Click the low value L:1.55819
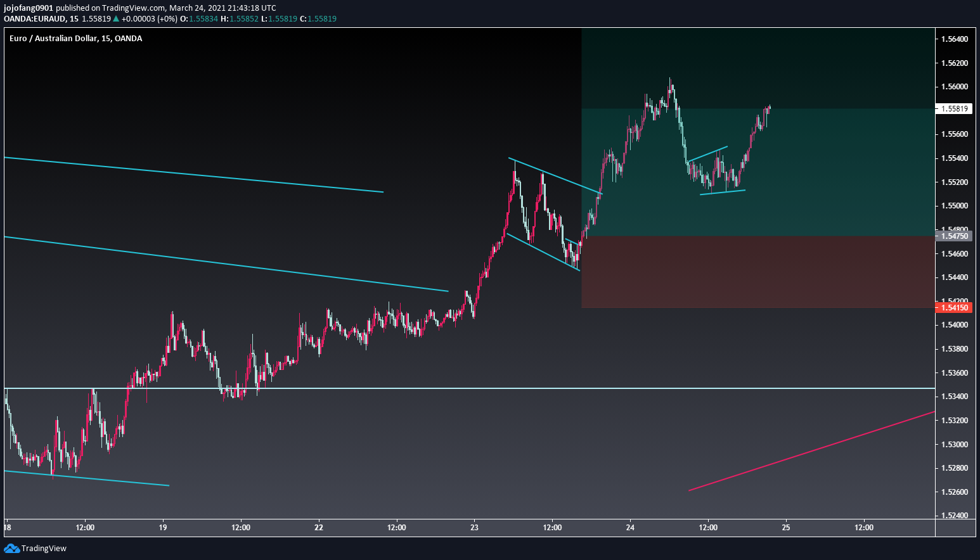The width and height of the screenshot is (980, 560). (x=279, y=18)
